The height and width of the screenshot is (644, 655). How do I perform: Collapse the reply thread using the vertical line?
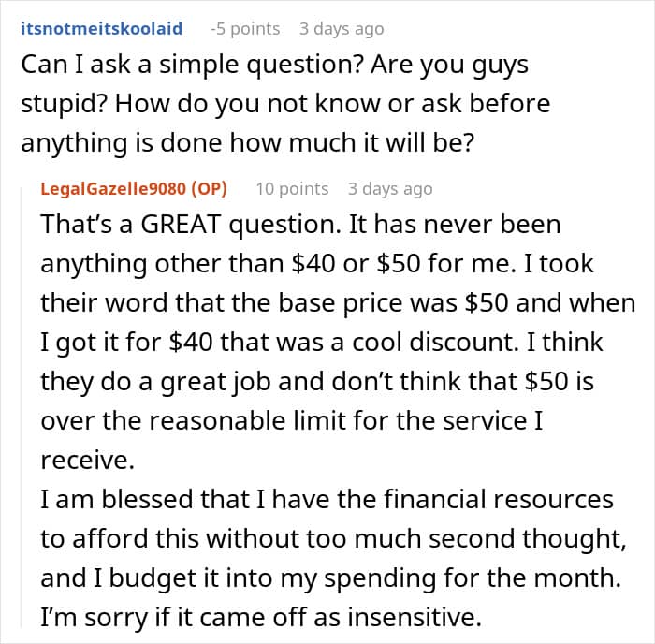point(22,407)
